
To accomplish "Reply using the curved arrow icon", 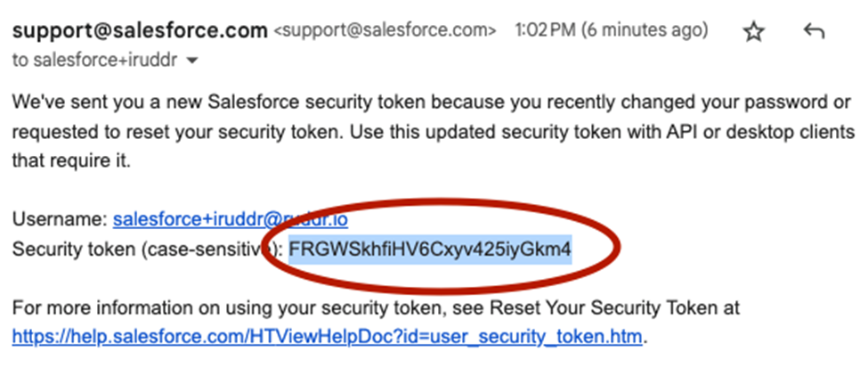I will (814, 32).
